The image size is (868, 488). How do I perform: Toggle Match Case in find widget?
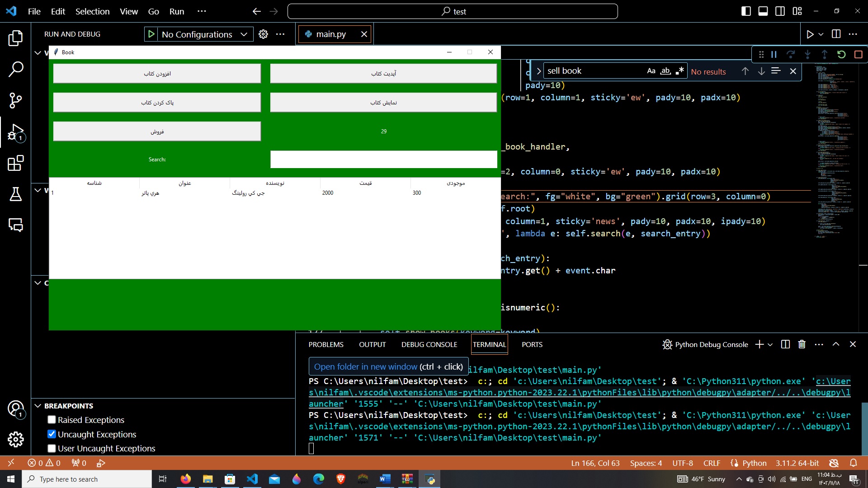651,71
